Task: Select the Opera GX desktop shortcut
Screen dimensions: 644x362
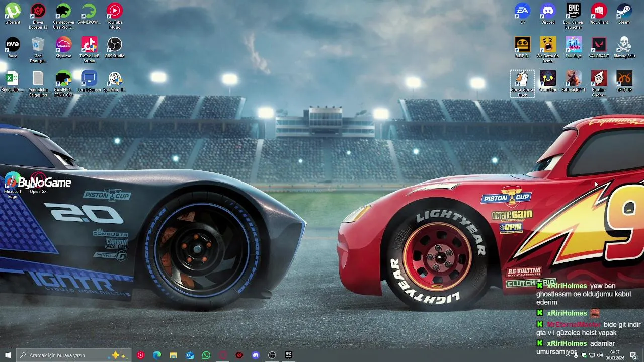Action: click(x=38, y=183)
